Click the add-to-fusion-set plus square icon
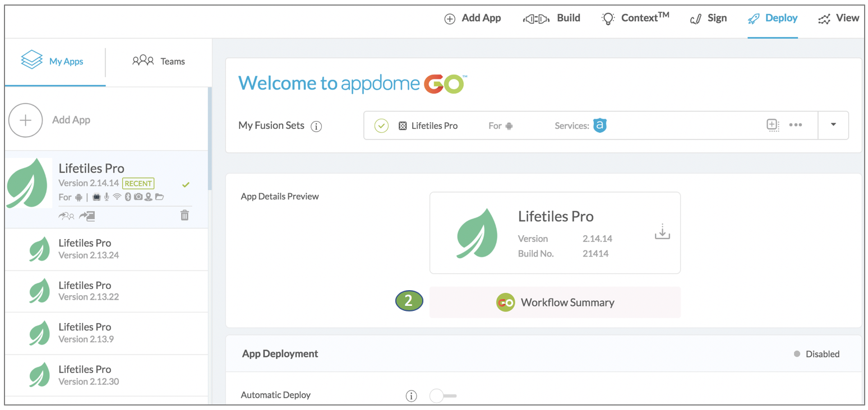 click(x=773, y=125)
